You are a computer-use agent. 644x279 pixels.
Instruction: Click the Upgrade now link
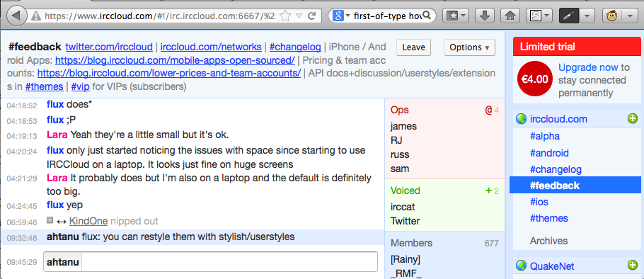coord(588,67)
